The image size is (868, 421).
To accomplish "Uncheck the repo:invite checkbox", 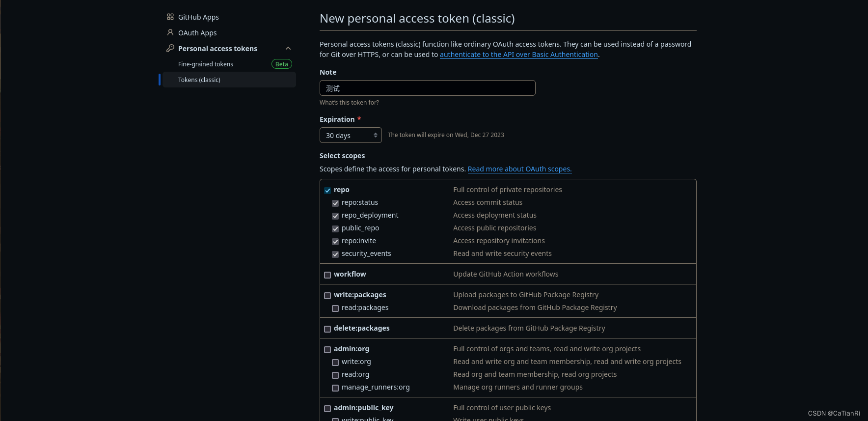I will (x=335, y=241).
